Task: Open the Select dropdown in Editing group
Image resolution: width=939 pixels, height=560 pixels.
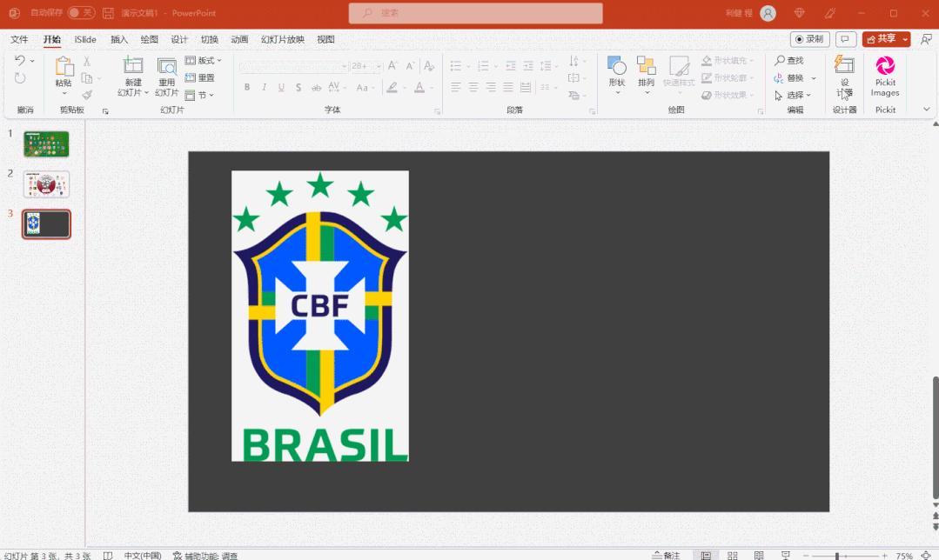Action: 793,95
